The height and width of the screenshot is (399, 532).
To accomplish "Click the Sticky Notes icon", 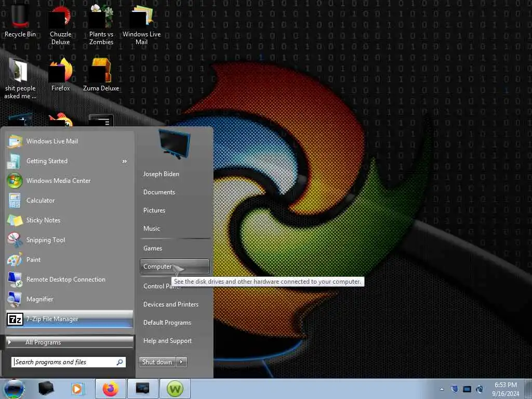I will (15, 220).
